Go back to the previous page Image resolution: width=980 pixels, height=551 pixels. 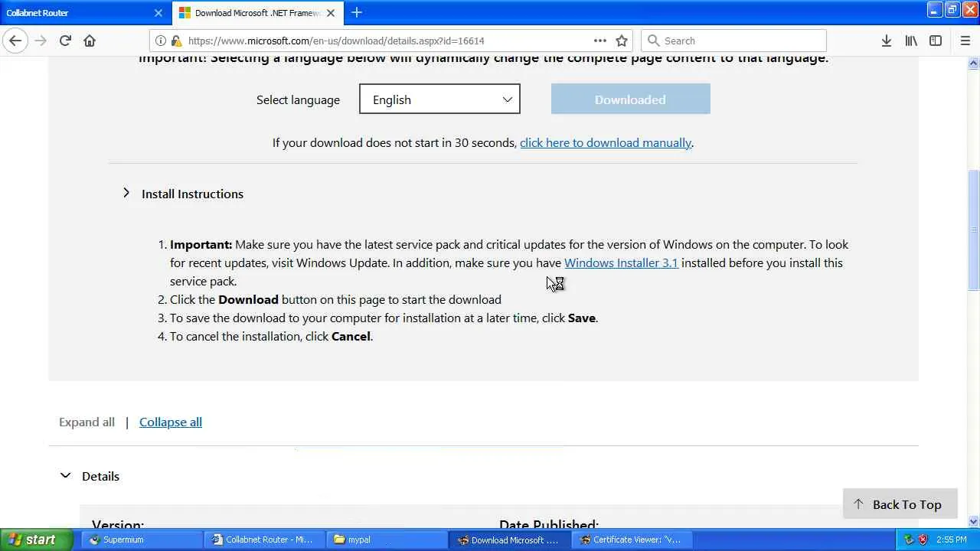tap(15, 41)
